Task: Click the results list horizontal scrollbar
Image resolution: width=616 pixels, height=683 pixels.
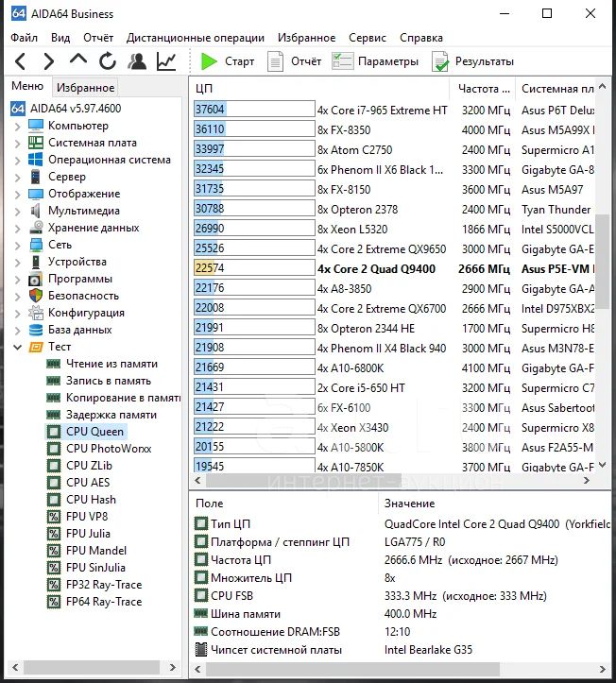Action: (303, 481)
